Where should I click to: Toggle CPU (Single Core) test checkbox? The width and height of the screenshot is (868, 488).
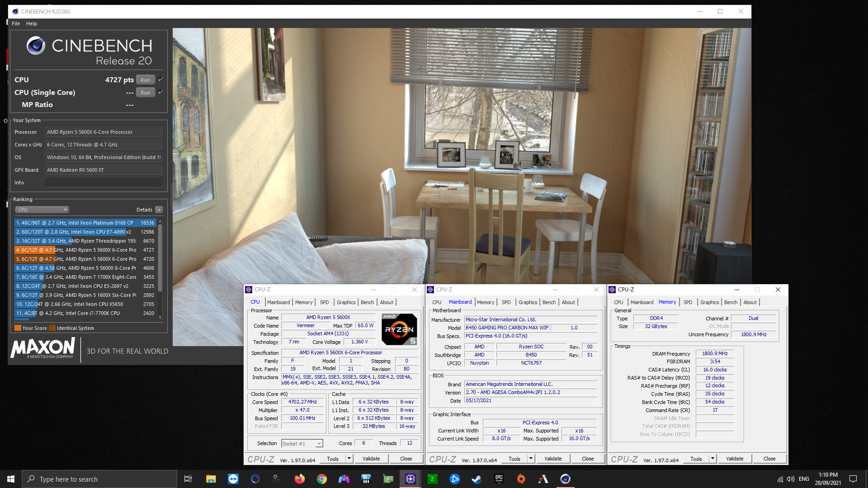(160, 92)
